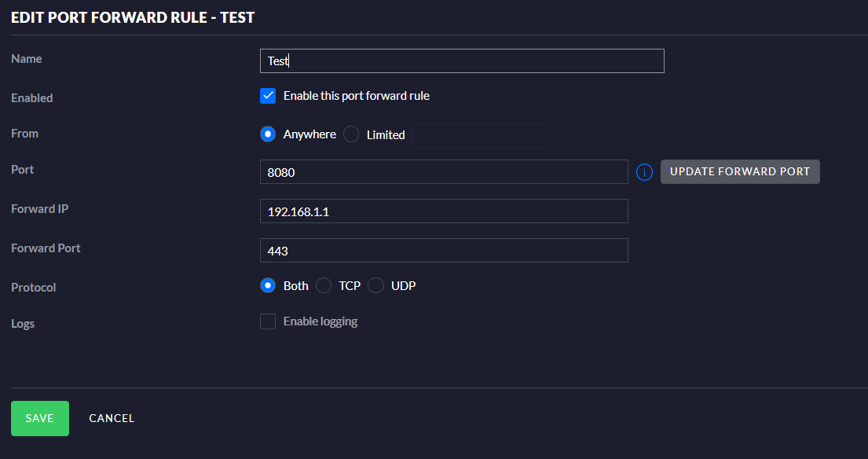Click into the Port field showing 8080
This screenshot has width=868, height=459.
pyautogui.click(x=444, y=172)
